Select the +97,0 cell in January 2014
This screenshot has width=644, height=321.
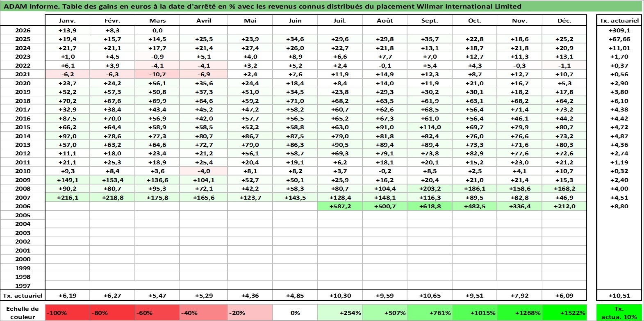point(68,136)
